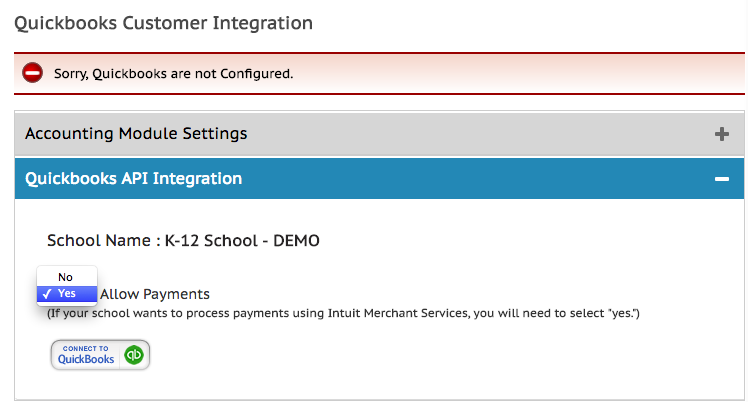Image resolution: width=748 pixels, height=402 pixels.
Task: Select "No" in the Allow Payments dropdown
Action: click(67, 277)
